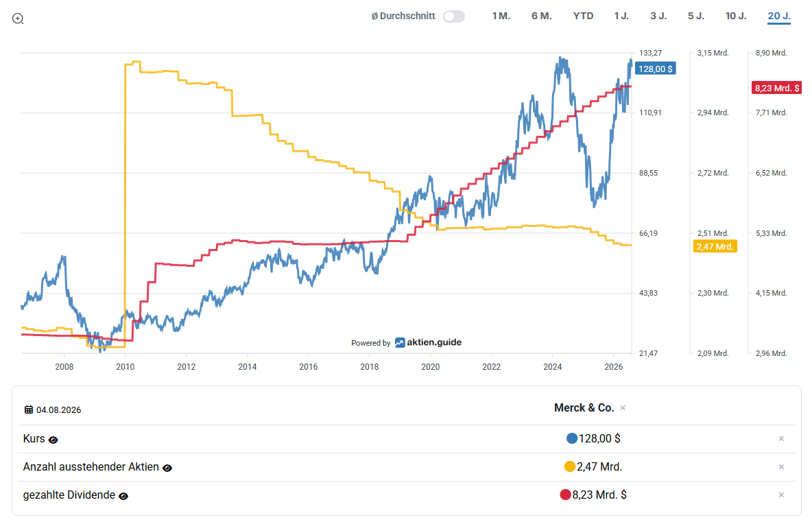Click the yellow 2,47 Mrd. axis label

(715, 246)
